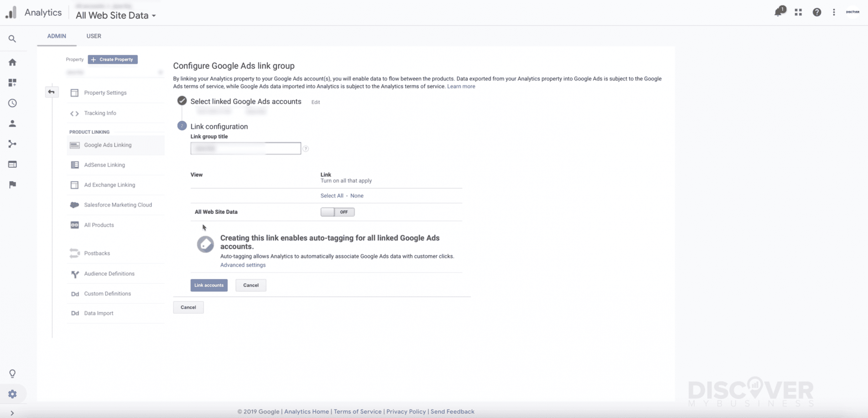Select Google Ads Linking in the property menu
This screenshot has width=868, height=418.
coord(108,145)
